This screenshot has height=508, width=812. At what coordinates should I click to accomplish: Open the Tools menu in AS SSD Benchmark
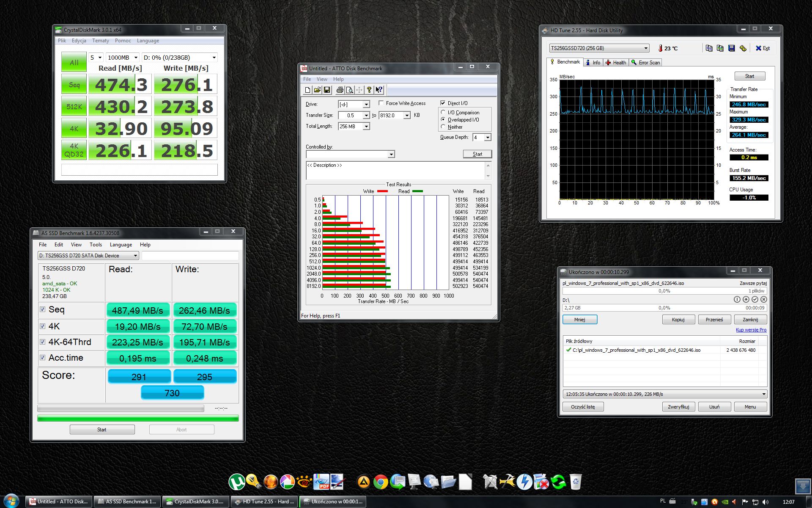96,245
